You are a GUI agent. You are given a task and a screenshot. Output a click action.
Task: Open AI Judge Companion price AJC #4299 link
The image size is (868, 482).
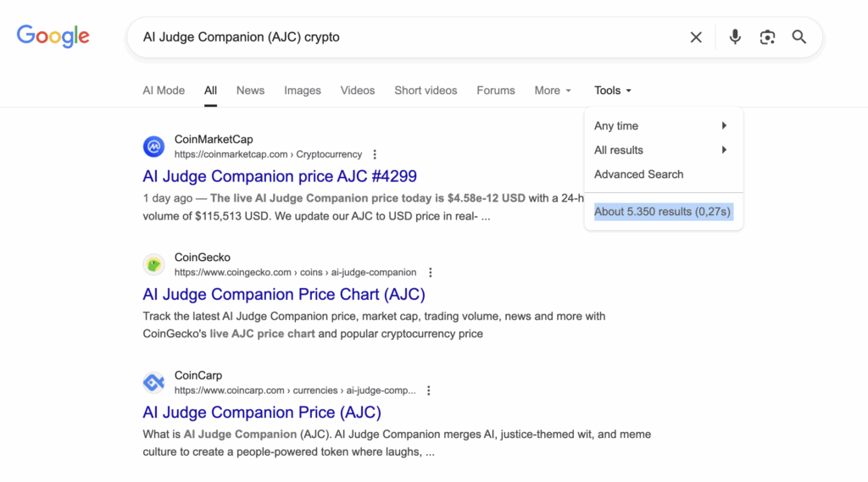280,177
